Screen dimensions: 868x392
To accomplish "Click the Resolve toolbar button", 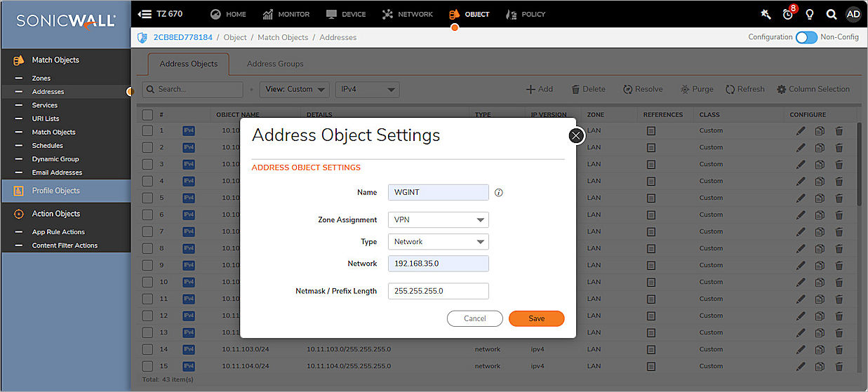I will coord(642,89).
